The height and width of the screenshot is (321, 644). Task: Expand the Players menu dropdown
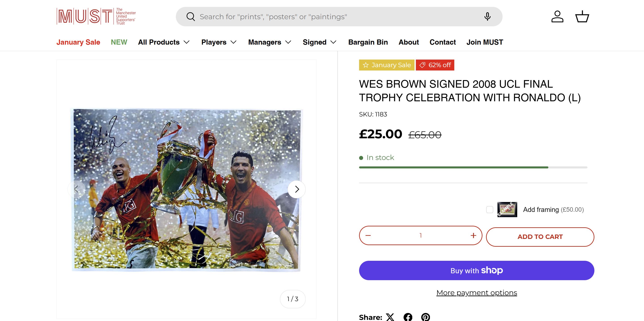coord(219,42)
